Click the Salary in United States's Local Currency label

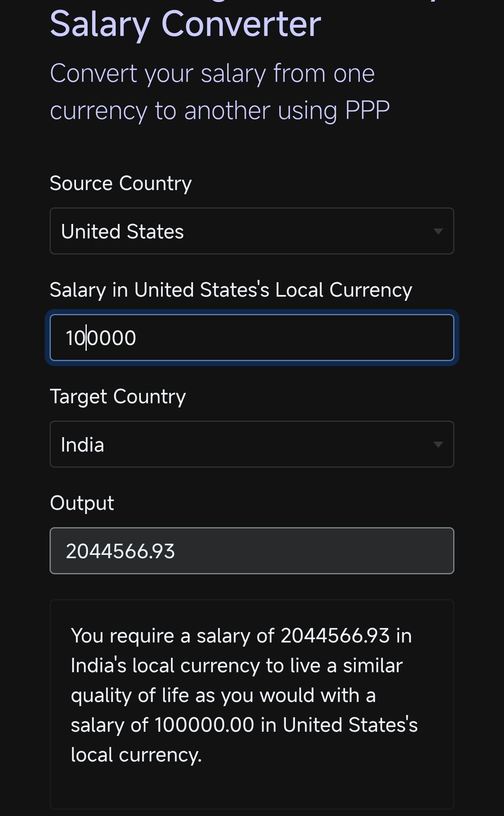[x=231, y=290]
